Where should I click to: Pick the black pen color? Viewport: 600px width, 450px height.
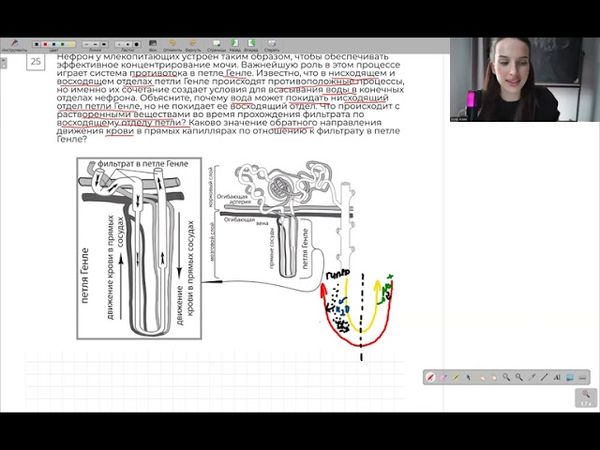pyautogui.click(x=38, y=44)
